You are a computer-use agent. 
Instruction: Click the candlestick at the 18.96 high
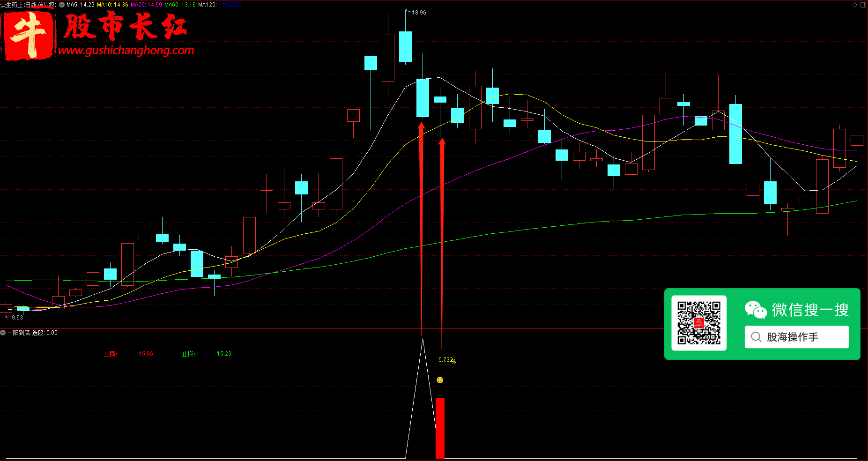[x=405, y=46]
